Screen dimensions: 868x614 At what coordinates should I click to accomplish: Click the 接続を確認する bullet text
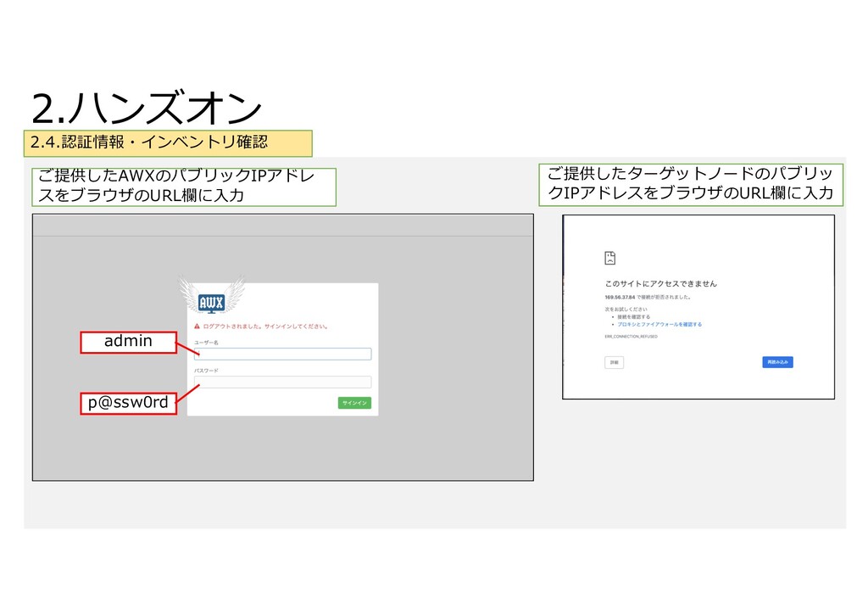coord(634,317)
